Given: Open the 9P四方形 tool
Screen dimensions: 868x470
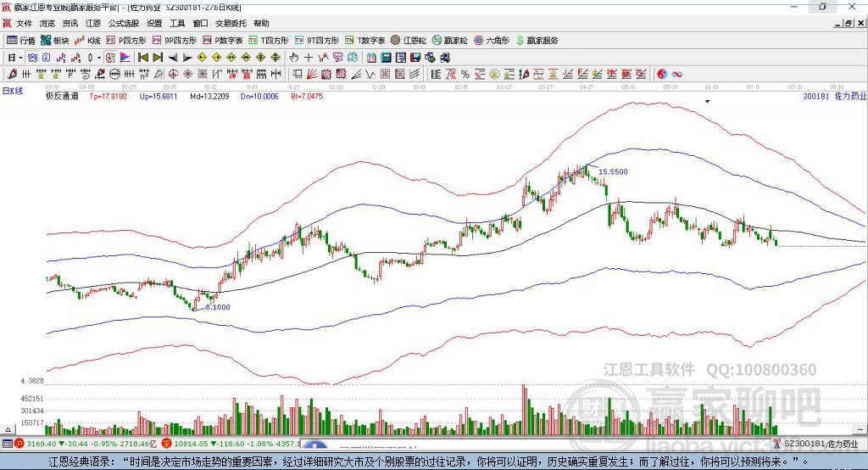Looking at the screenshot, I should 175,41.
